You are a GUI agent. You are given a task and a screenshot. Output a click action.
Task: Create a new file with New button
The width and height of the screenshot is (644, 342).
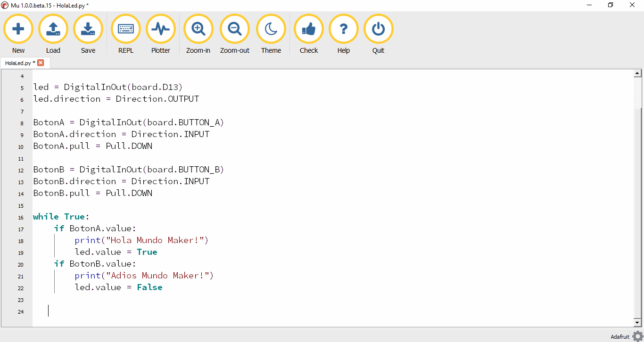(x=18, y=29)
